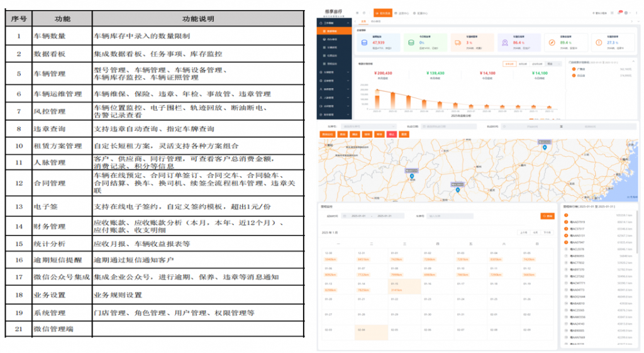The height and width of the screenshot is (353, 644).
Task: Click the blue database icon in first stat card
Action: tap(364, 43)
